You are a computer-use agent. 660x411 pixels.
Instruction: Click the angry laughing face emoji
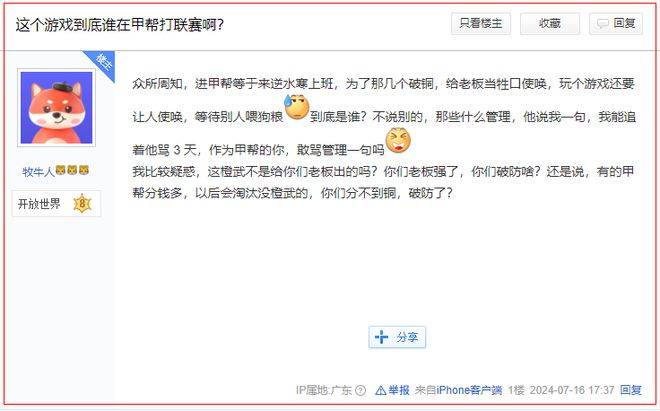[398, 141]
